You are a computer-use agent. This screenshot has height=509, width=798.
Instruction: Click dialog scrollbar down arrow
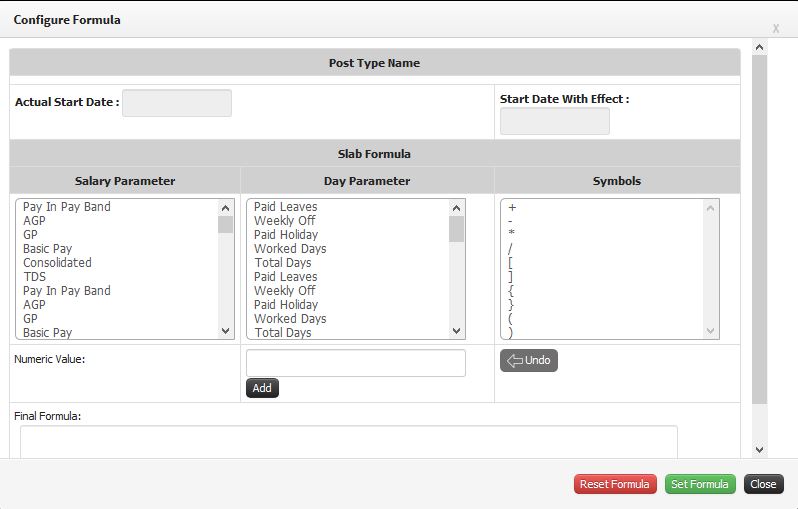pos(759,449)
